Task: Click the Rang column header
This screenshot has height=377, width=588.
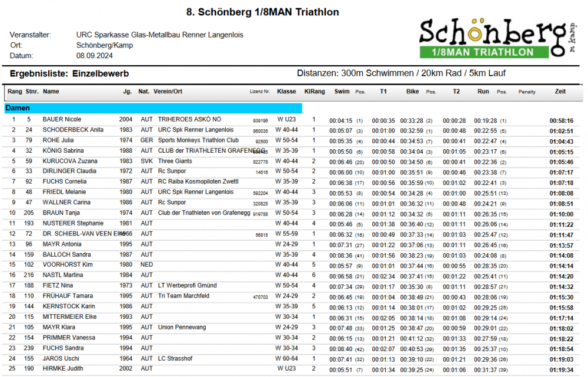Action: 15,92
